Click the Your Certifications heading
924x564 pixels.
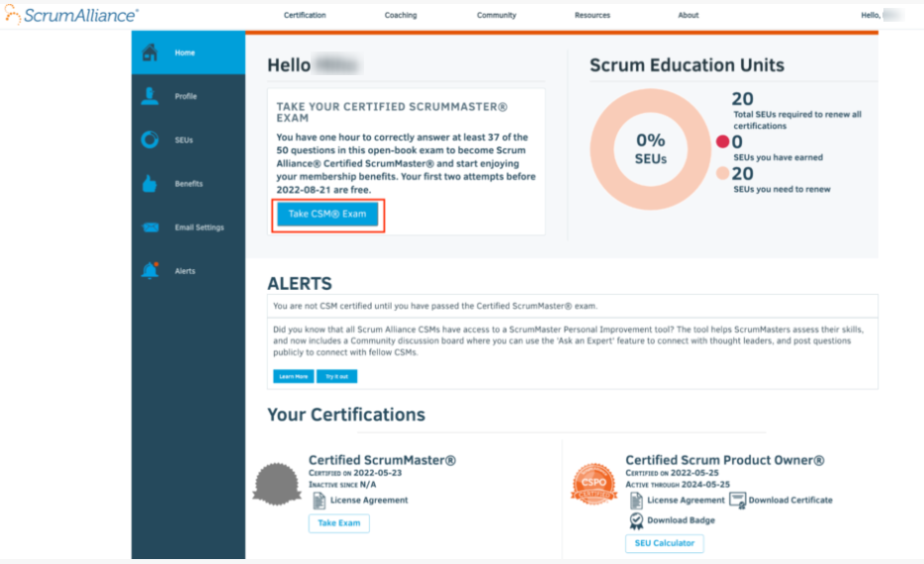click(x=346, y=415)
